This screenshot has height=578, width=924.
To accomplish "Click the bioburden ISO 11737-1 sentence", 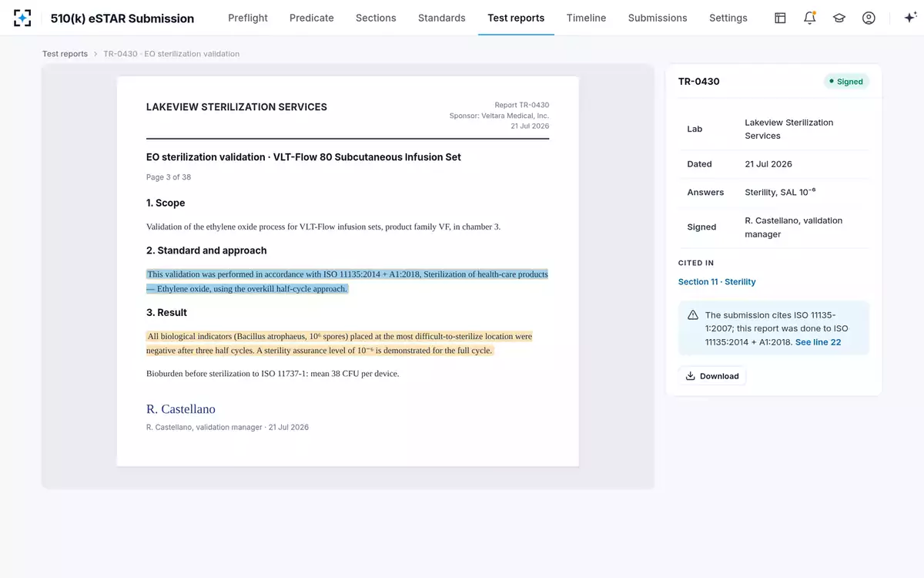I will (273, 374).
